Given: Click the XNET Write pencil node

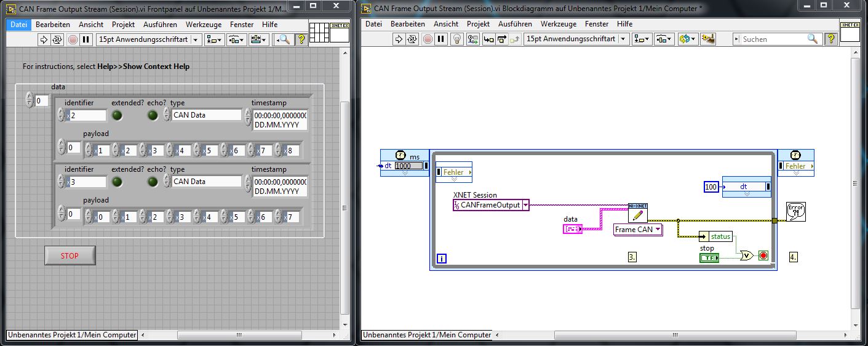Looking at the screenshot, I should coord(638,213).
